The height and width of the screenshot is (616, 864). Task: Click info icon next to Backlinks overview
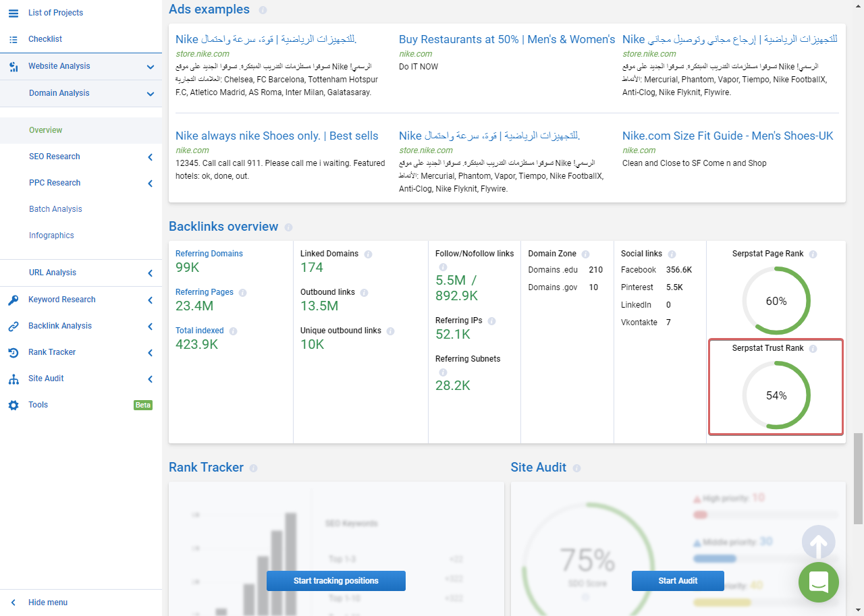click(289, 227)
